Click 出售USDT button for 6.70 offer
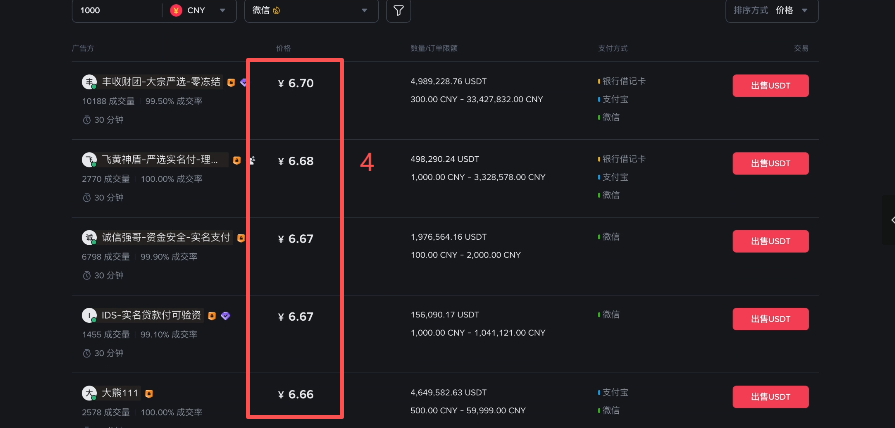The width and height of the screenshot is (895, 428). pos(771,86)
